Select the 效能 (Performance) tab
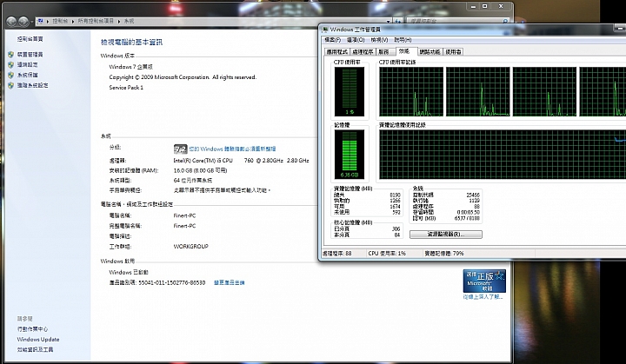This screenshot has width=626, height=364. point(405,51)
